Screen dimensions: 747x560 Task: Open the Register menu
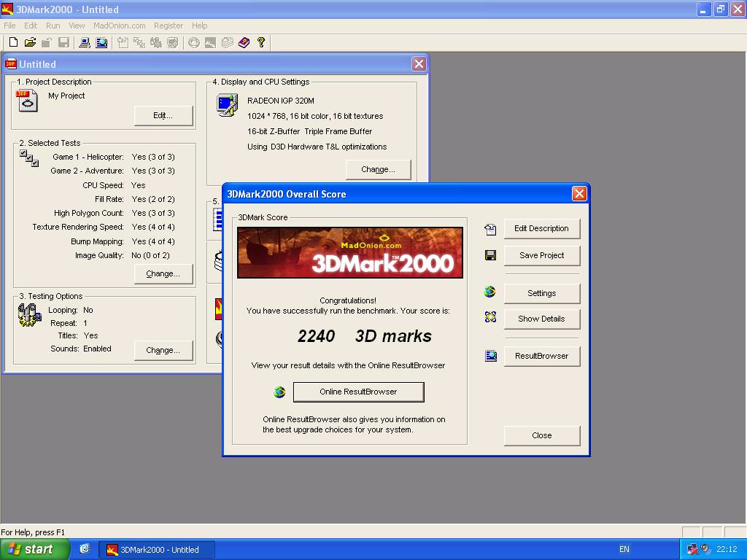click(169, 26)
